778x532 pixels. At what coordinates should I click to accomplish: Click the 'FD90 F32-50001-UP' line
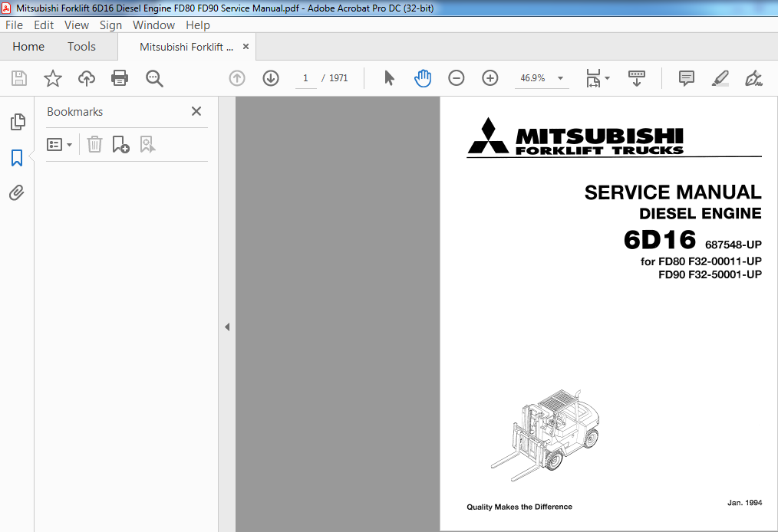coord(710,274)
